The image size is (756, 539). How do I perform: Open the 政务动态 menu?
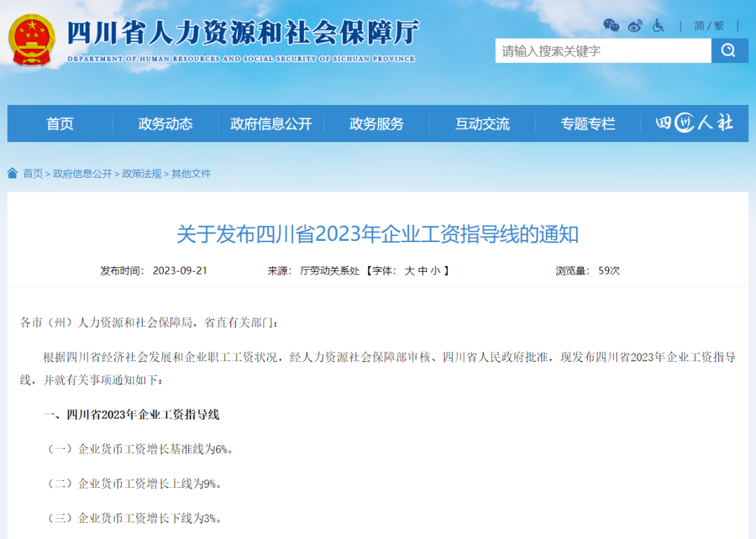[x=165, y=124]
